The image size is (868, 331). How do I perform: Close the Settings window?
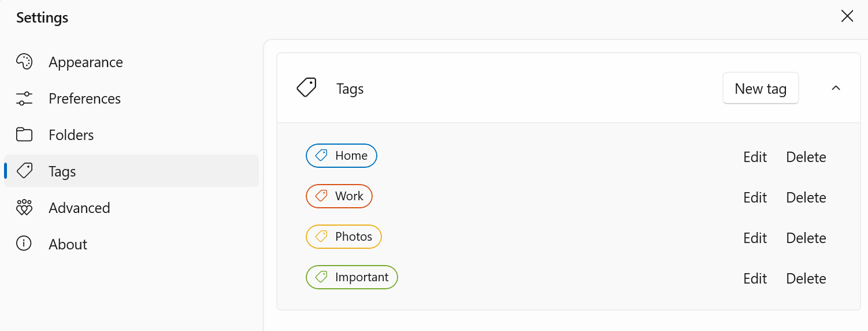coord(847,16)
